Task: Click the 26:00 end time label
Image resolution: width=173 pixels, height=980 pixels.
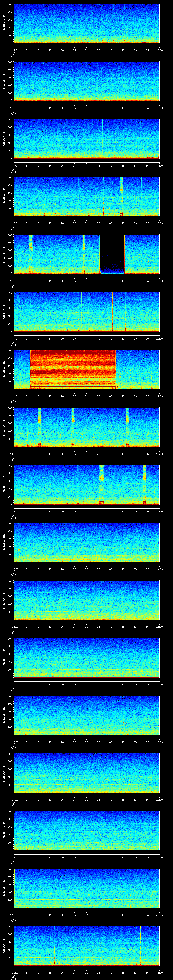Action: coord(159,684)
